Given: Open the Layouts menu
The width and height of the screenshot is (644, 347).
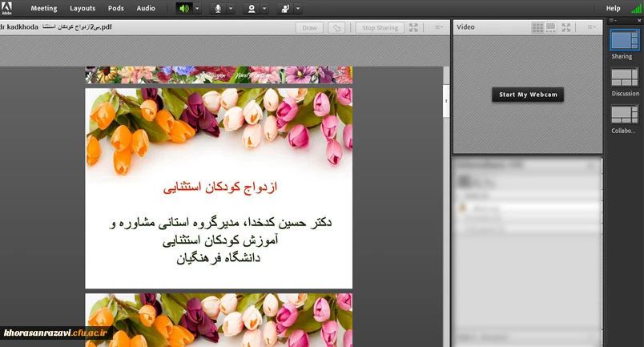Looking at the screenshot, I should coord(83,8).
